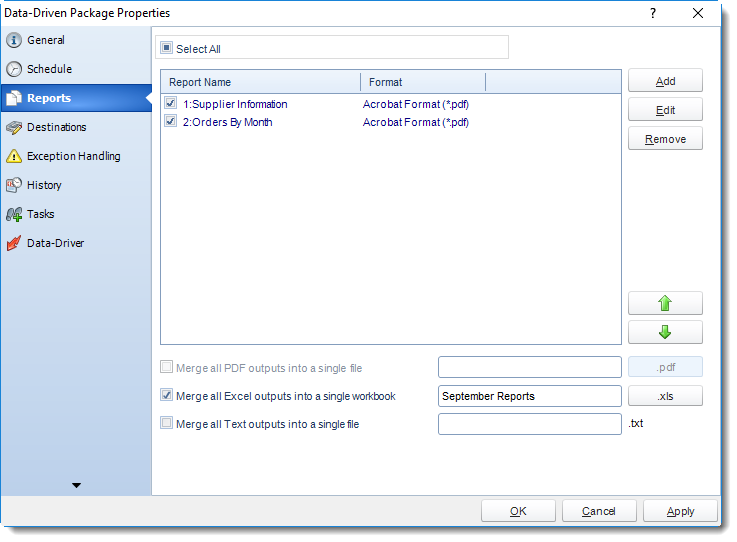The image size is (737, 542).
Task: Sort by the Format column header
Action: point(423,82)
